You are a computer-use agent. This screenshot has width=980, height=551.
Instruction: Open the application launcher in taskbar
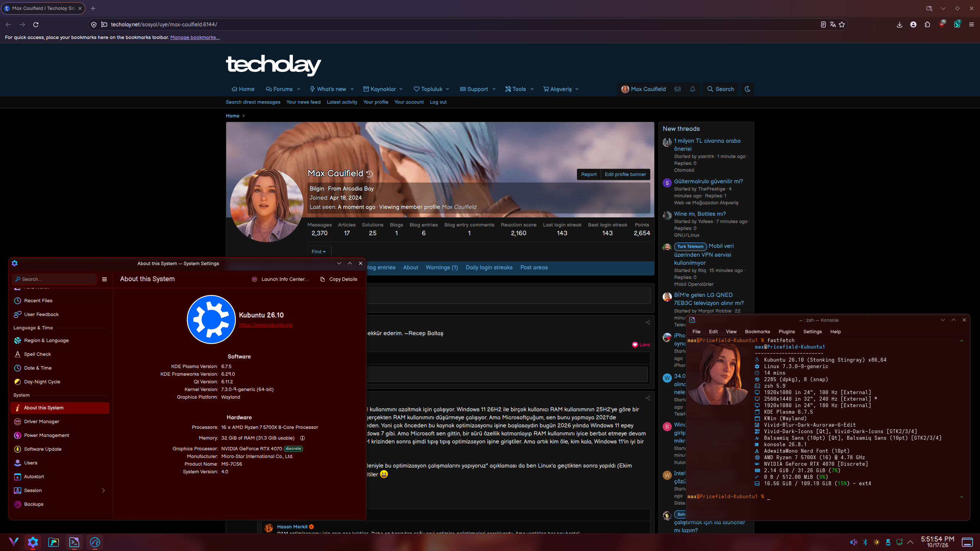click(14, 542)
